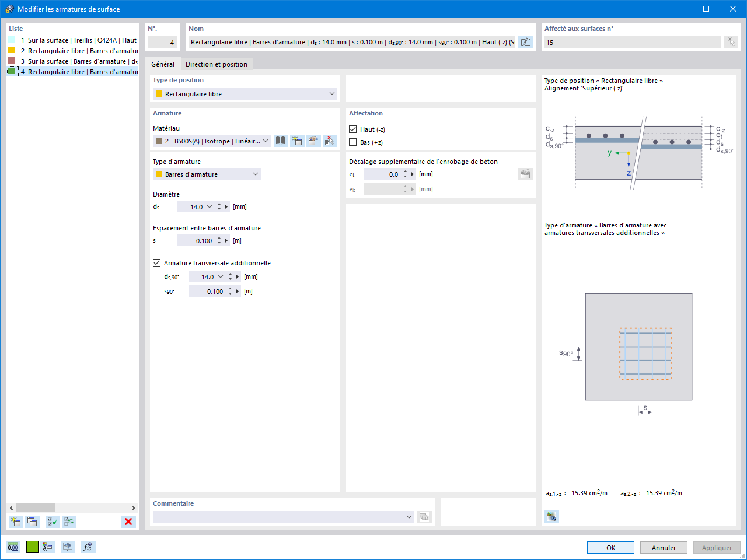
Task: Create a new surface reinforcement in the list
Action: pyautogui.click(x=16, y=521)
